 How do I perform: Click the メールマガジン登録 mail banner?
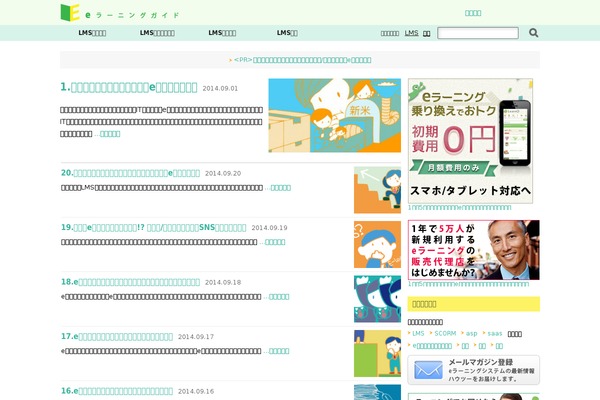[x=474, y=370]
